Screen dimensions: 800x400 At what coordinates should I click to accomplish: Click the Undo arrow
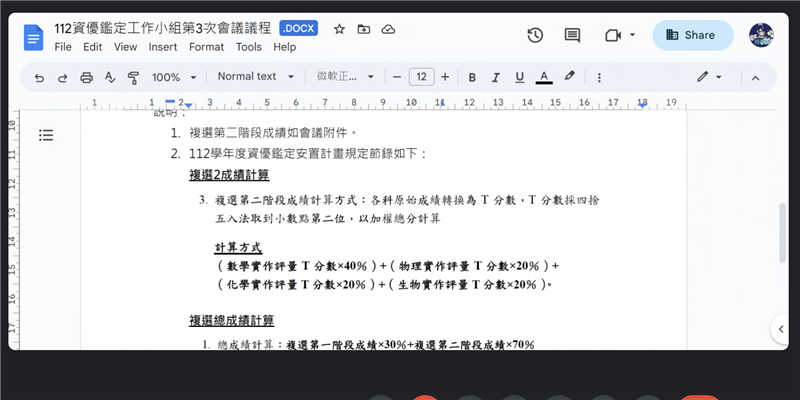click(39, 78)
